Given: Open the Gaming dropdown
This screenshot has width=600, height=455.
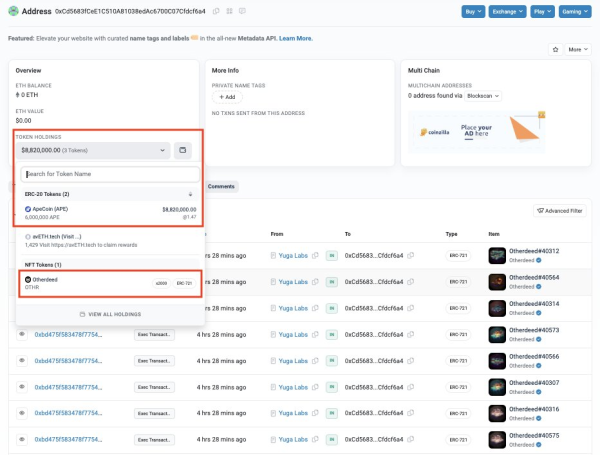Looking at the screenshot, I should (575, 11).
